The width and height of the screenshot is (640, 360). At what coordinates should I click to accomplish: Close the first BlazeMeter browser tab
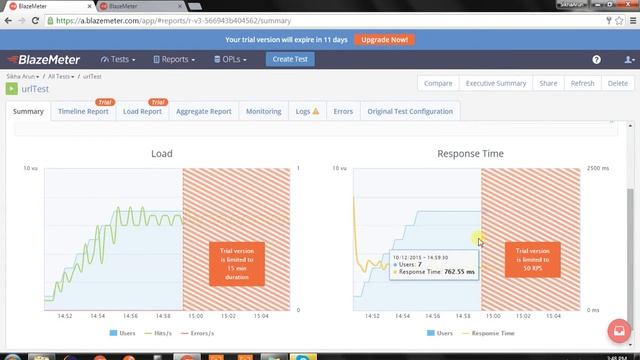[x=89, y=6]
